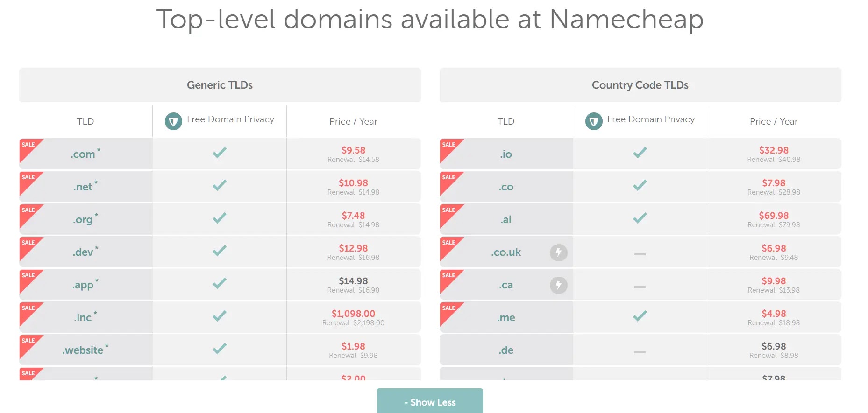Viewport: 868px width, 413px height.
Task: Click the privacy checkmark in the .io row
Action: pos(640,153)
